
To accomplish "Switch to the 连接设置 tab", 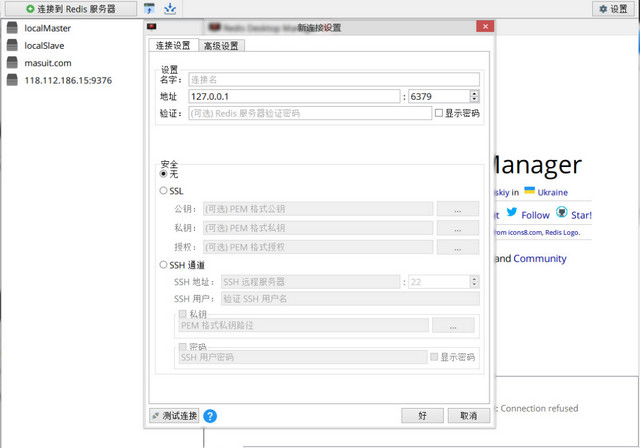I will click(x=173, y=45).
